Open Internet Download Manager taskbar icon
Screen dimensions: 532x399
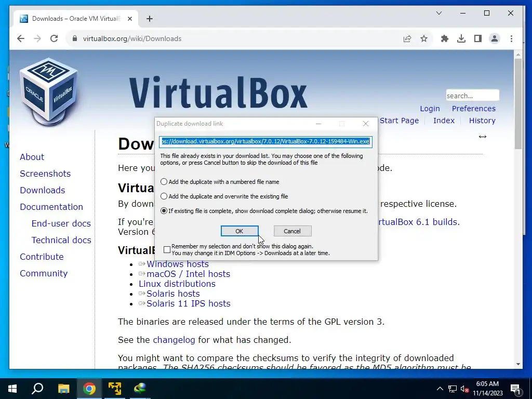click(140, 389)
